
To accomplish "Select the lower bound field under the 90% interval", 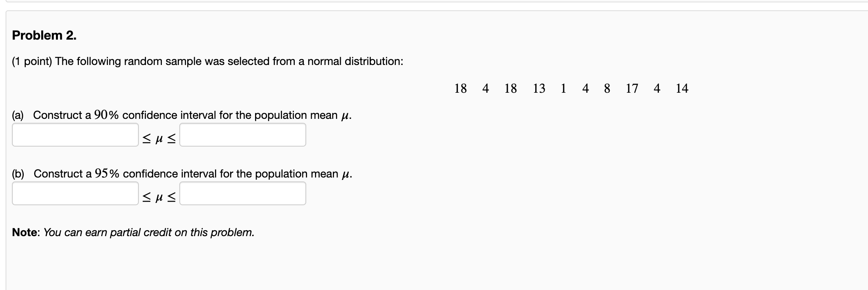I will (75, 135).
